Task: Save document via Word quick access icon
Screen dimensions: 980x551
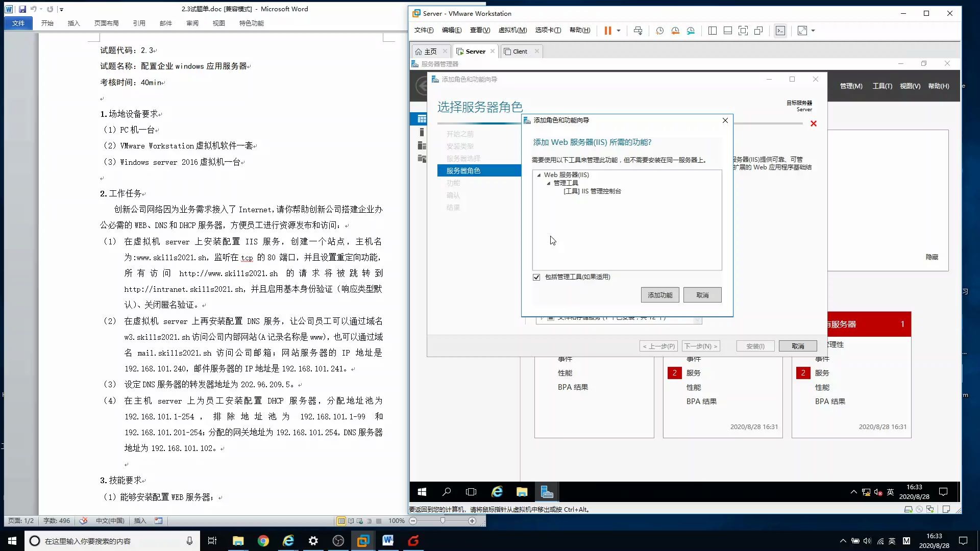Action: point(22,9)
